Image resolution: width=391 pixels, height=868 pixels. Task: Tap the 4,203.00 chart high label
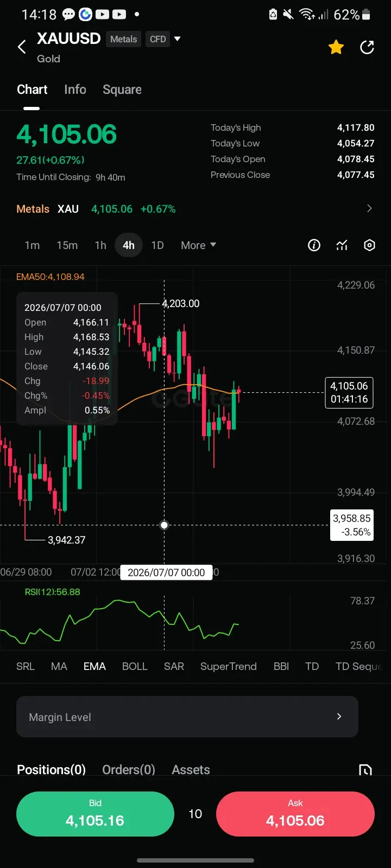point(181,304)
